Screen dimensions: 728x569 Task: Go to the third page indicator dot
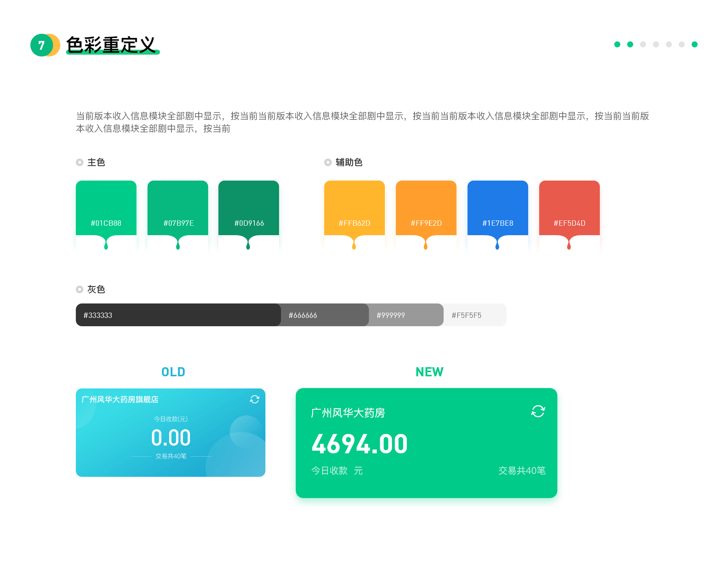[643, 44]
